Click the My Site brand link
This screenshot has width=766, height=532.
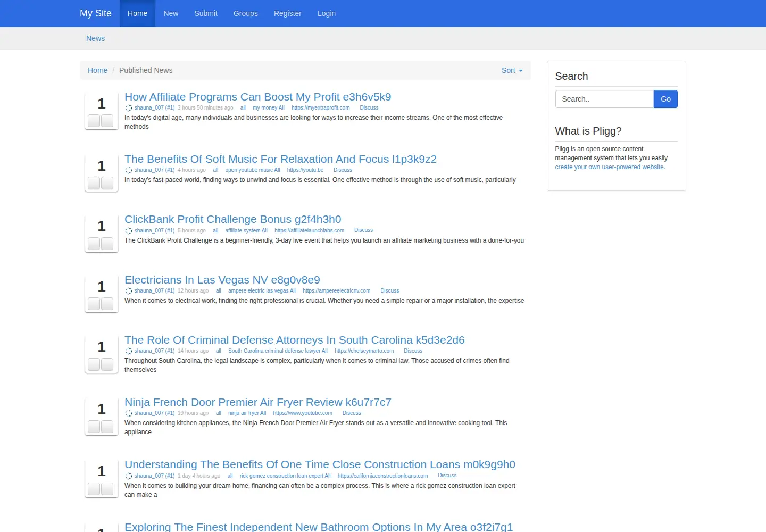[96, 13]
